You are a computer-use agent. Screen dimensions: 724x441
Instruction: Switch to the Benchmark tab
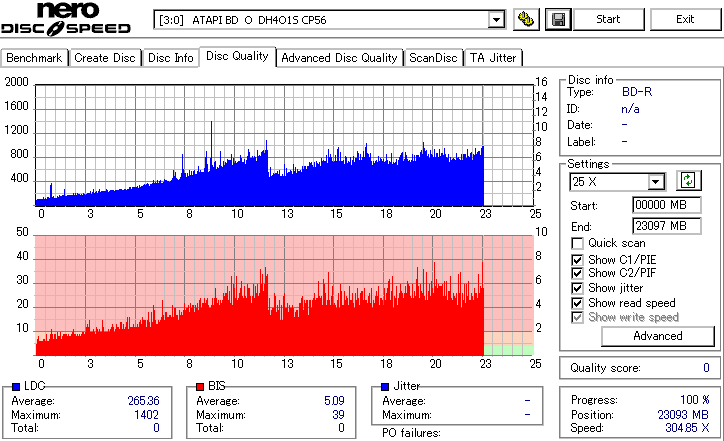[x=34, y=58]
